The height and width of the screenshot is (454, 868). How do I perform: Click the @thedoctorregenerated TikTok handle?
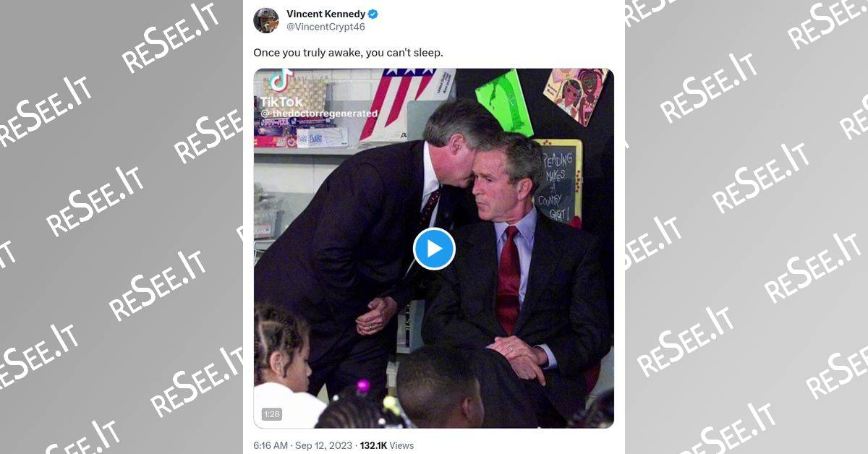point(319,113)
